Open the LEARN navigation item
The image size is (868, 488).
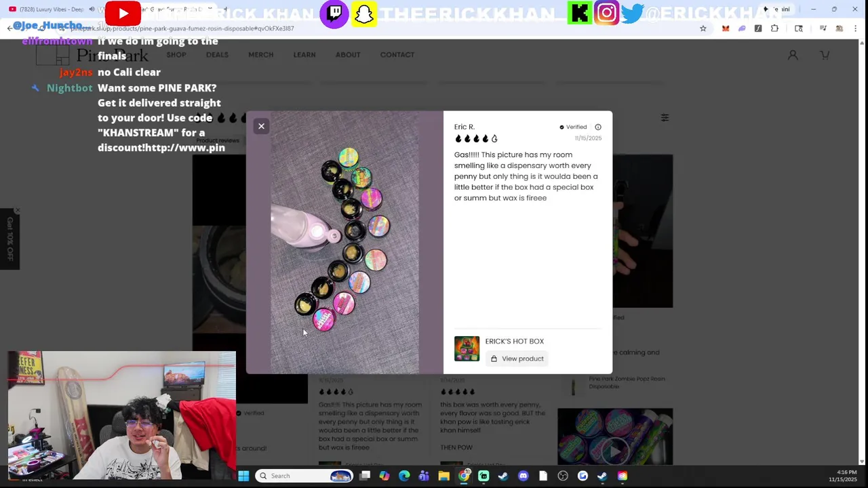[304, 55]
